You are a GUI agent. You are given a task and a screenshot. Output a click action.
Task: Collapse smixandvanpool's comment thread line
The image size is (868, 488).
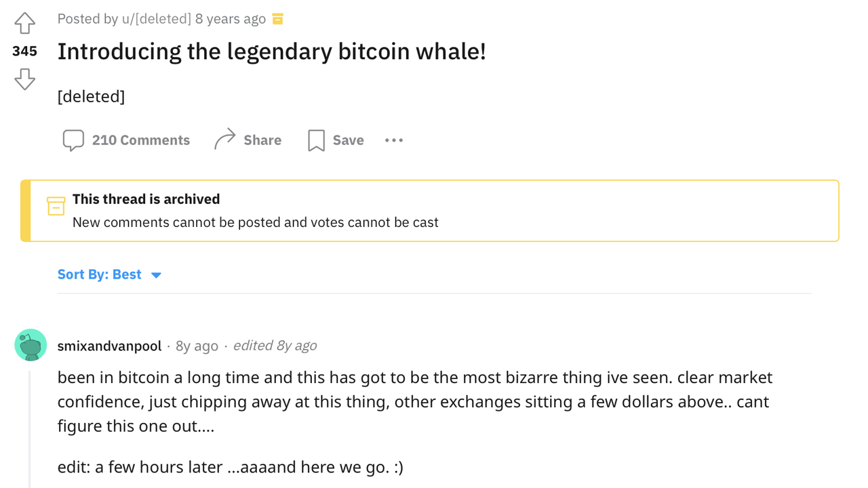point(29,428)
